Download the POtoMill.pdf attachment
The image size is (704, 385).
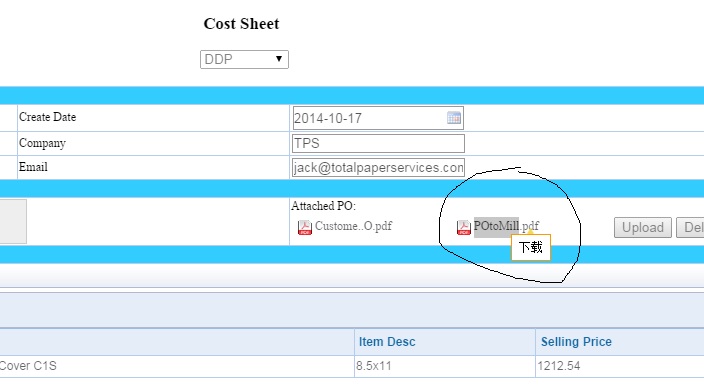(506, 226)
